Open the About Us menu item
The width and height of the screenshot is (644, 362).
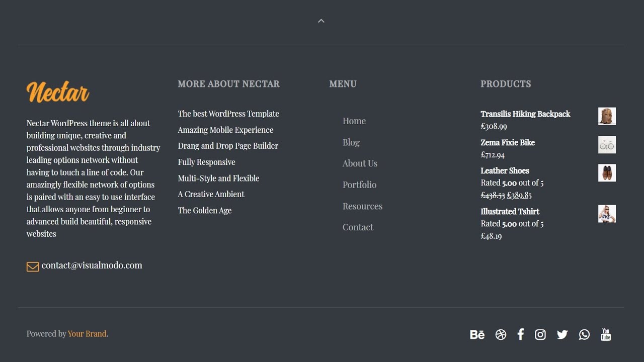click(x=360, y=163)
